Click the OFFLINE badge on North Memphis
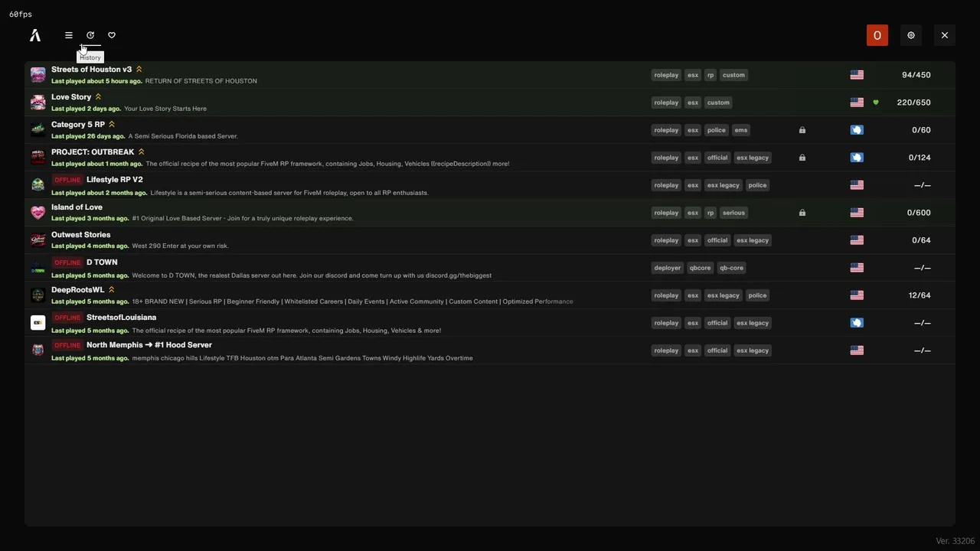Image resolution: width=980 pixels, height=551 pixels. [67, 345]
